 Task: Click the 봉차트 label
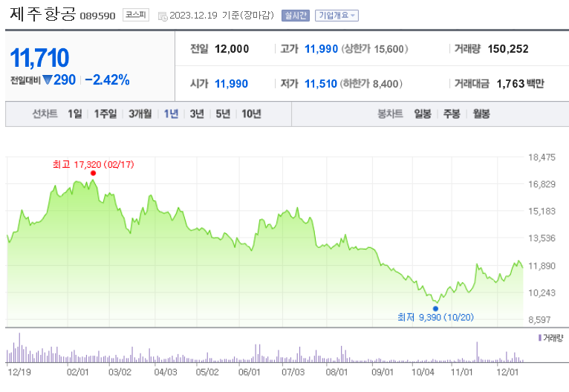[x=390, y=114]
